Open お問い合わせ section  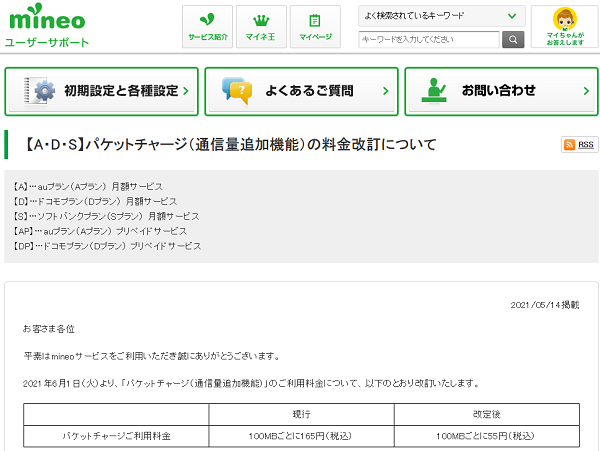point(501,91)
